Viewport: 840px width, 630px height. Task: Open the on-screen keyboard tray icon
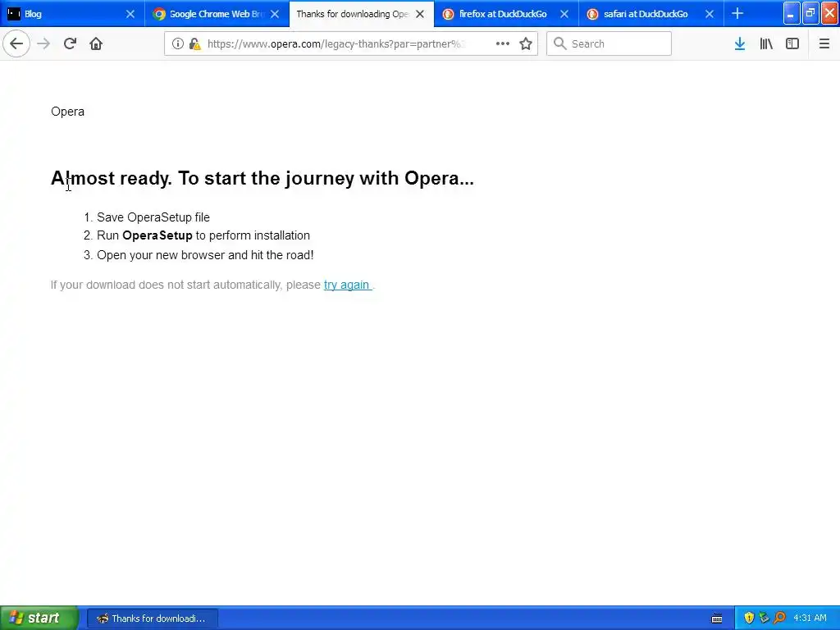[717, 619]
